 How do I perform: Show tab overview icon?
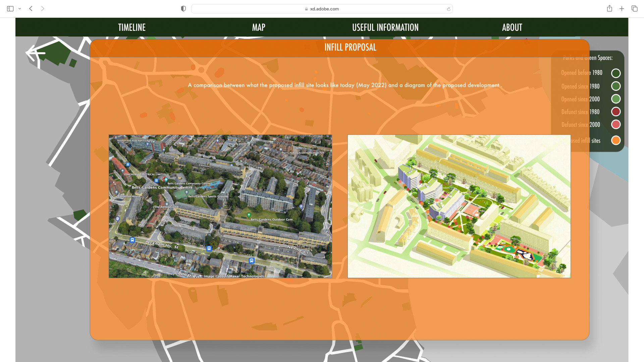click(634, 9)
